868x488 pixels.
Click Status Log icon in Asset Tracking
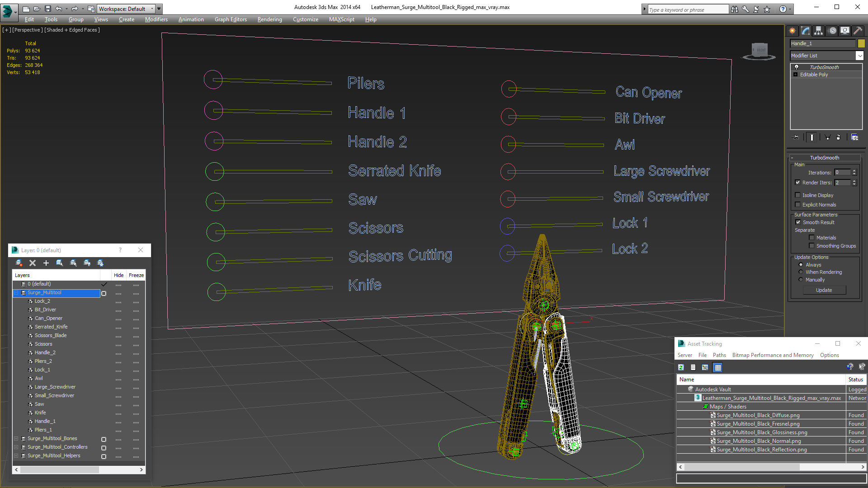[x=693, y=367]
